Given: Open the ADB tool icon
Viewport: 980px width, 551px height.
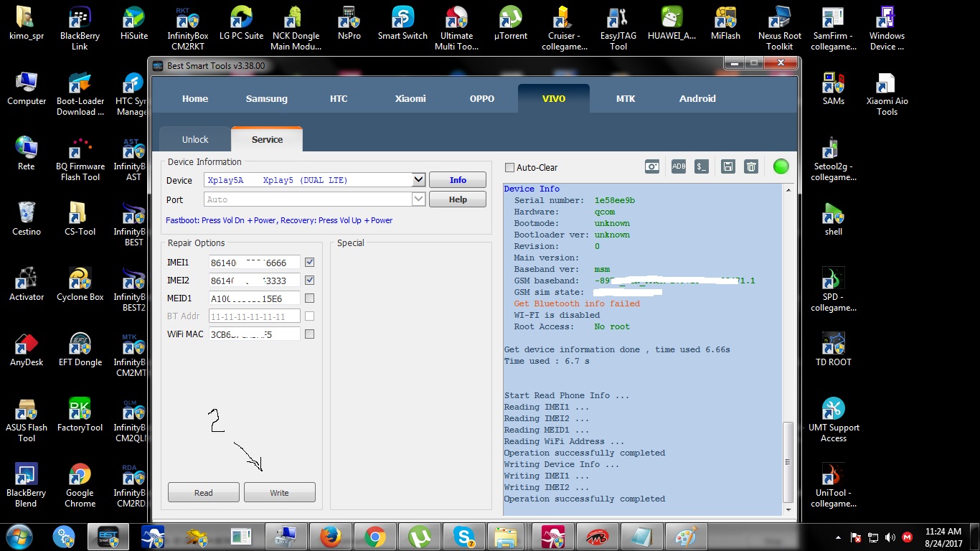Looking at the screenshot, I should 678,166.
